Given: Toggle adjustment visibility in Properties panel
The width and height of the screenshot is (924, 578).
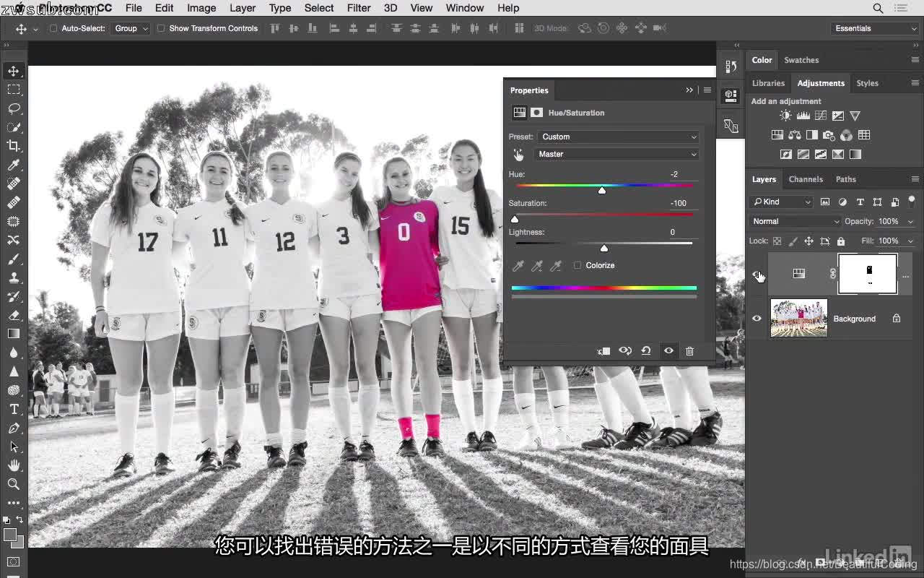Looking at the screenshot, I should pos(668,351).
